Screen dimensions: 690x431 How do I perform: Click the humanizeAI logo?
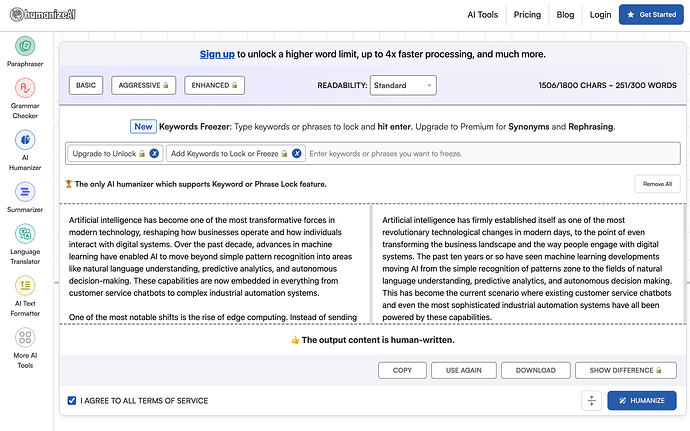click(x=43, y=15)
